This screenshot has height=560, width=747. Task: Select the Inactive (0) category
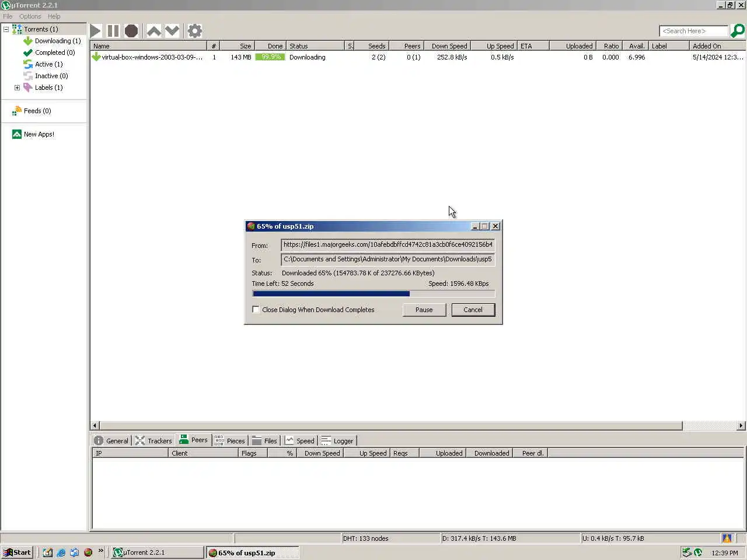[51, 76]
